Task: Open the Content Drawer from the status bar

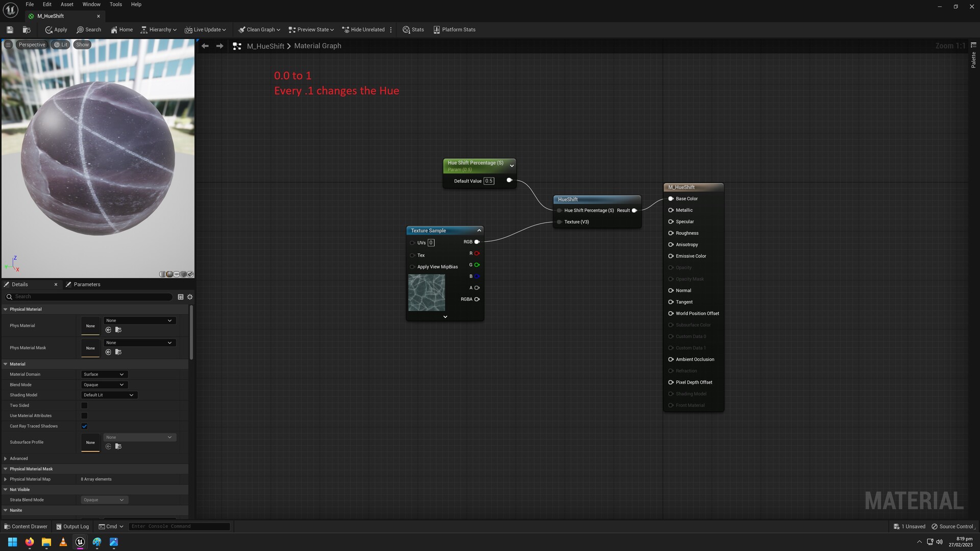Action: tap(26, 526)
